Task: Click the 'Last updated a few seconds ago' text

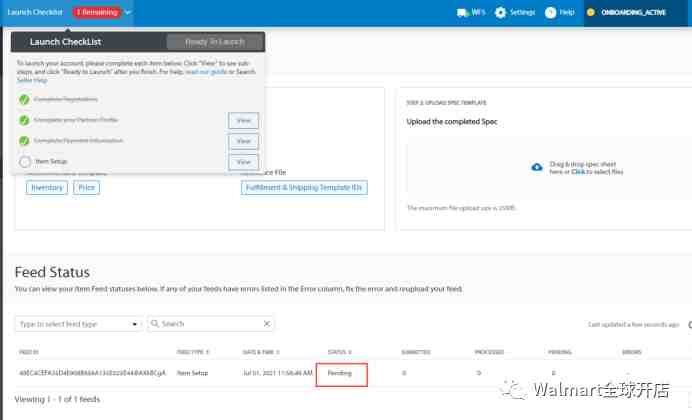Action: [x=634, y=325]
